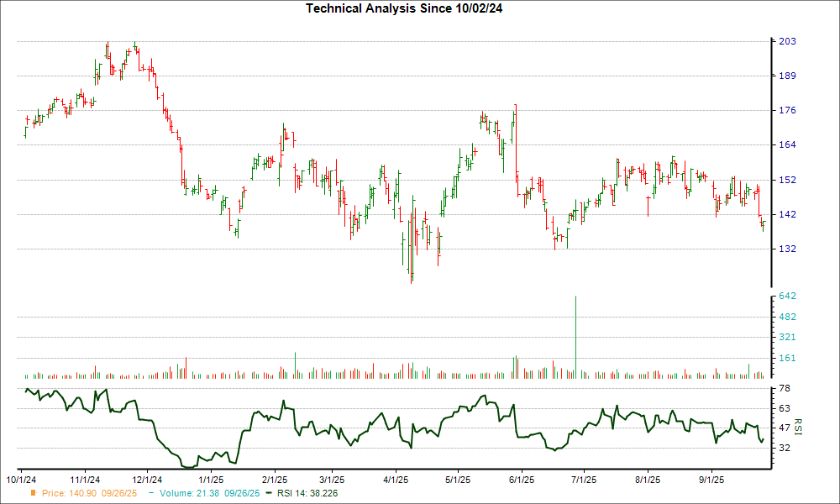Screen dimensions: 840x504
Task: Click the orange Price legend square
Action: tap(34, 492)
